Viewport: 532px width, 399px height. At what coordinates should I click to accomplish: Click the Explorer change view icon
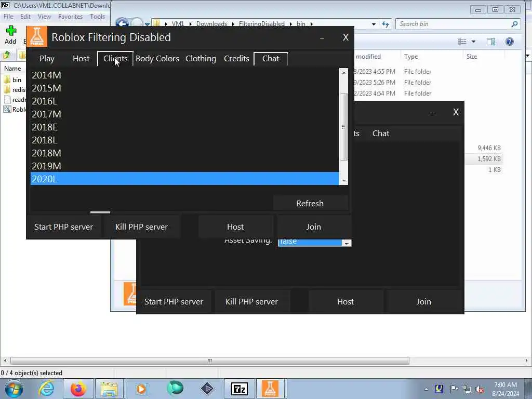[462, 42]
